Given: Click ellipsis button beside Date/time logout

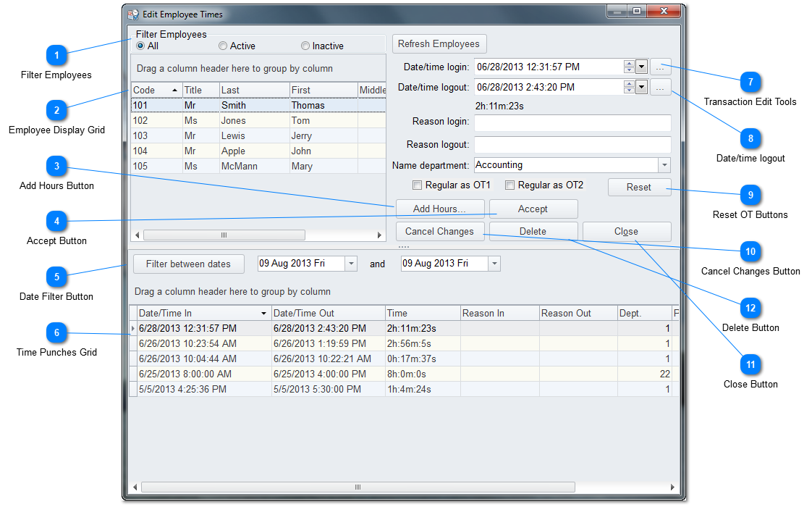Looking at the screenshot, I should 660,88.
